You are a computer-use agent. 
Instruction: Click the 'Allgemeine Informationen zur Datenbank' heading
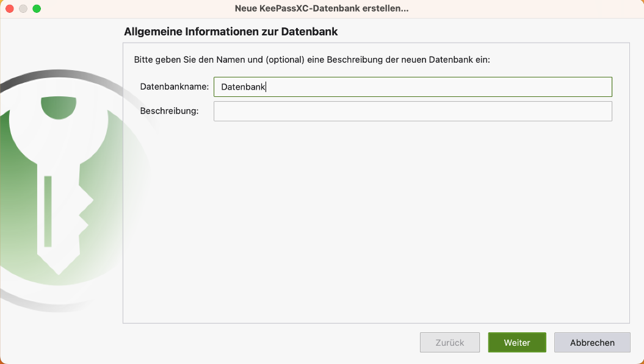click(231, 31)
